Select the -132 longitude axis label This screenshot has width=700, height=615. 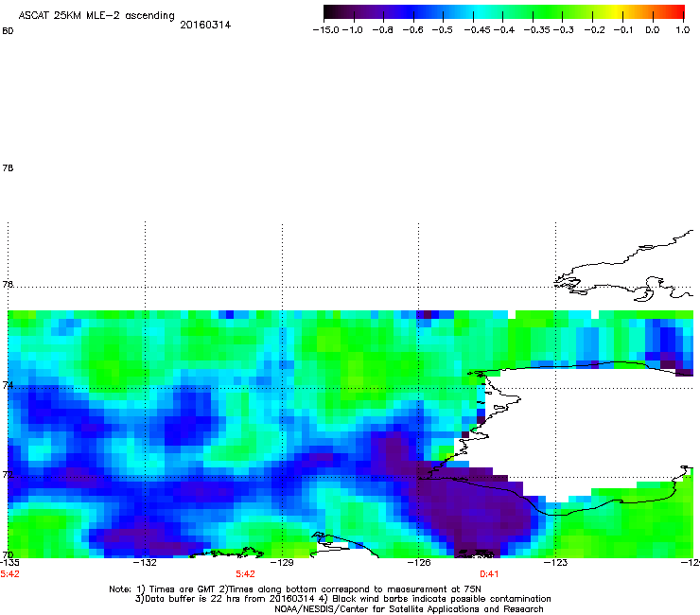point(145,563)
